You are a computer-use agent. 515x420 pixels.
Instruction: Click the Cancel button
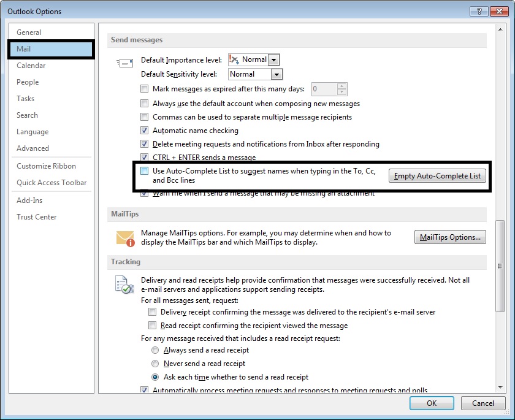[483, 403]
